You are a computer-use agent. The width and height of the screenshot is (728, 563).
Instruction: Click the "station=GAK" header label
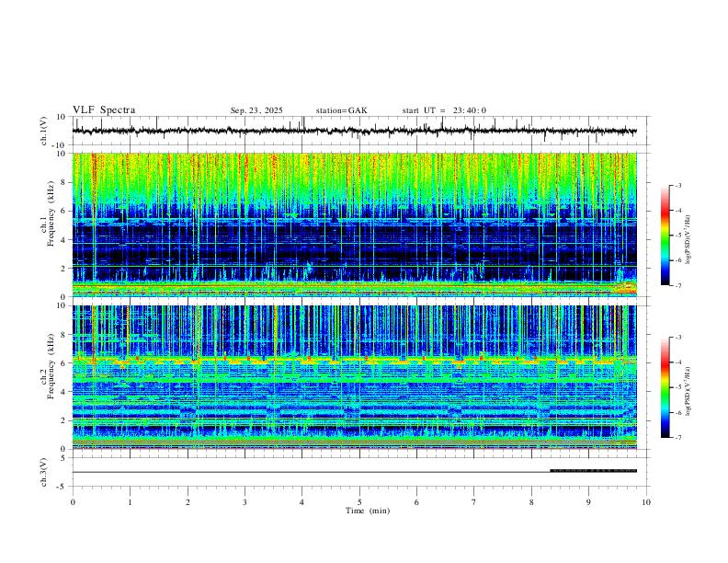coord(341,110)
